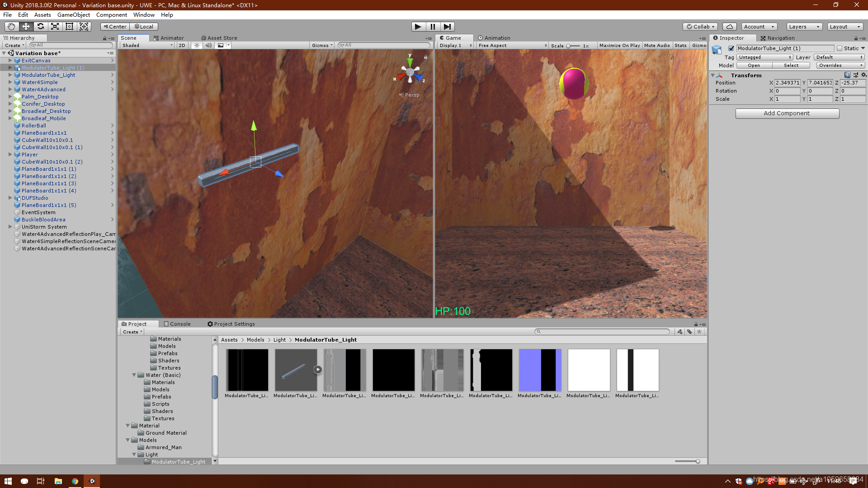Click Models in the breadcrumb path
The height and width of the screenshot is (488, 868).
pos(255,340)
